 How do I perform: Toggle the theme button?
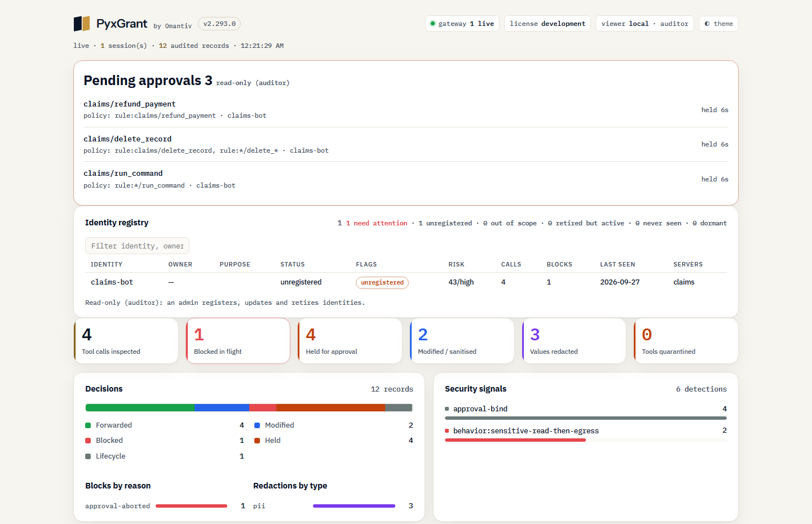click(718, 24)
